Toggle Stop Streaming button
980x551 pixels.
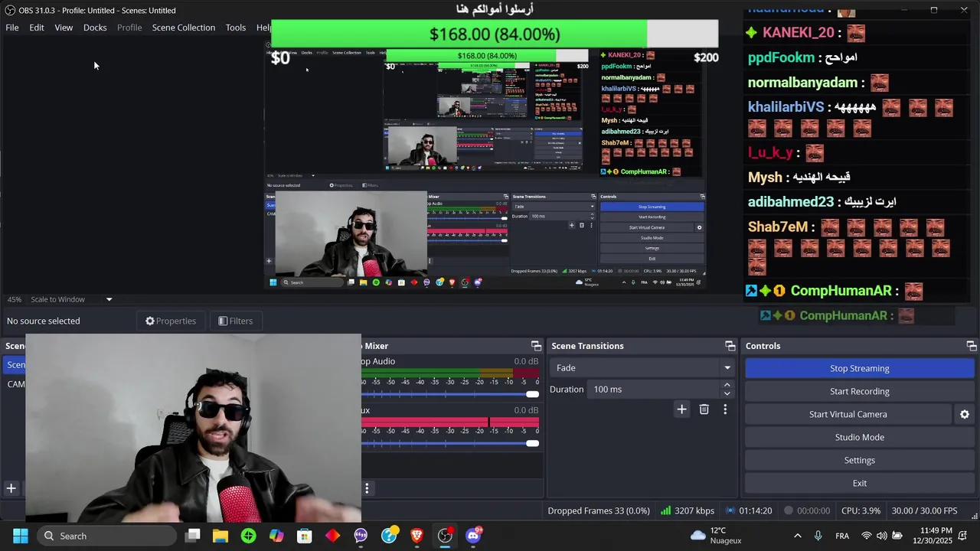[x=859, y=368]
